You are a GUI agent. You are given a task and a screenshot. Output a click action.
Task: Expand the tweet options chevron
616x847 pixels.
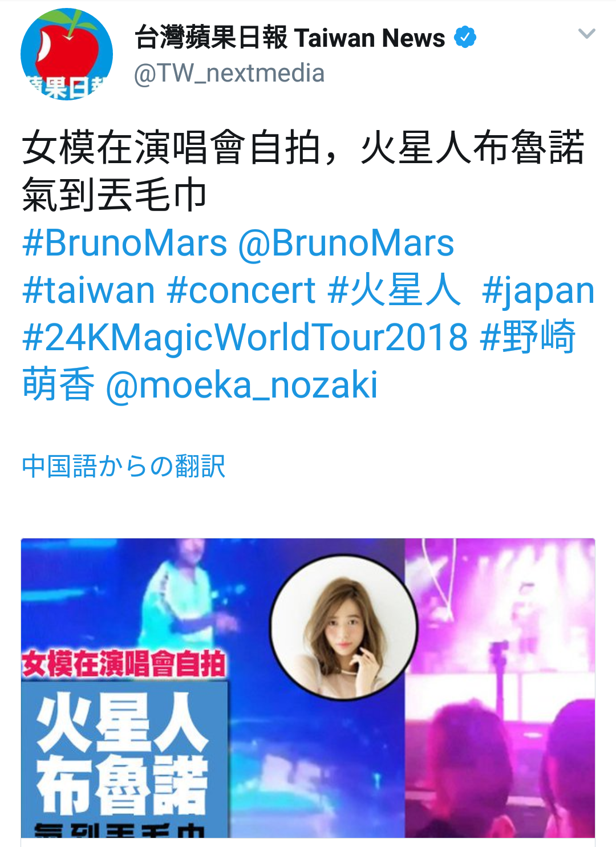pyautogui.click(x=587, y=34)
